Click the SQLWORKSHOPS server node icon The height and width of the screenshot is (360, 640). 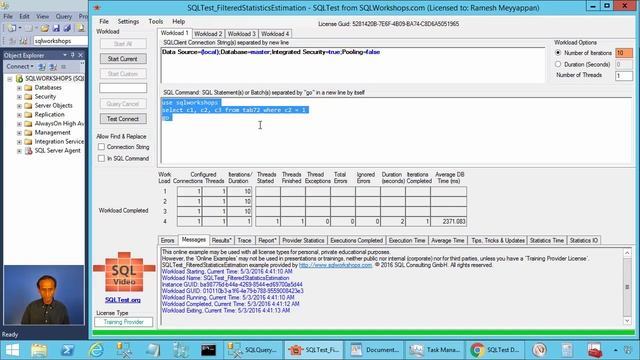(x=19, y=78)
